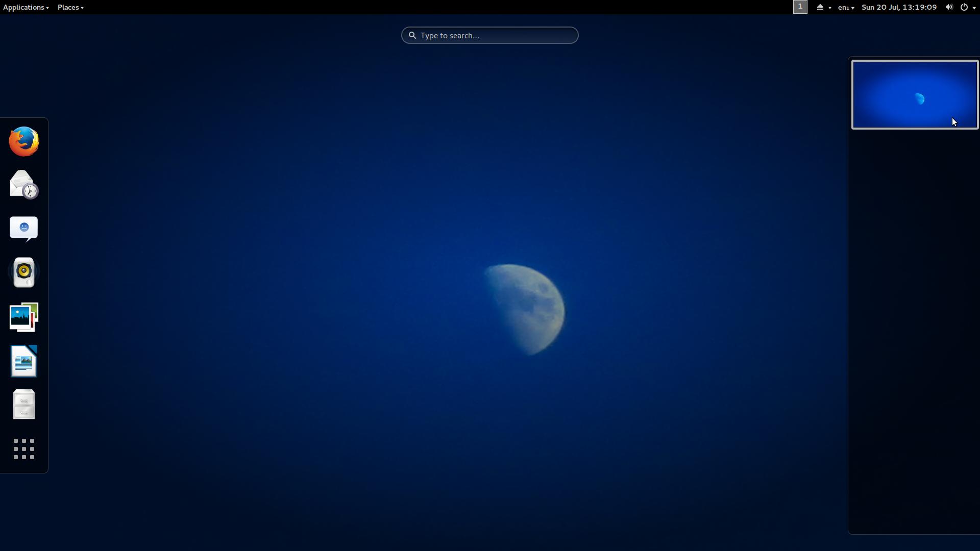980x551 pixels.
Task: Open the Evolution mail and calendar icon
Action: point(24,185)
